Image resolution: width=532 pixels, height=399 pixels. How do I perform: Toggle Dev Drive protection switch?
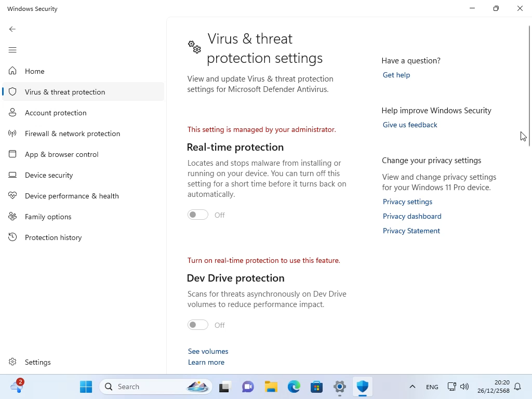[x=198, y=325]
